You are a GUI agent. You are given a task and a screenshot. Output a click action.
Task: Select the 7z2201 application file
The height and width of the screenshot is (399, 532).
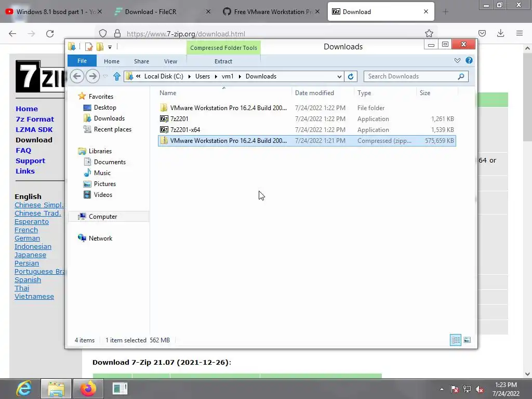tap(307, 119)
